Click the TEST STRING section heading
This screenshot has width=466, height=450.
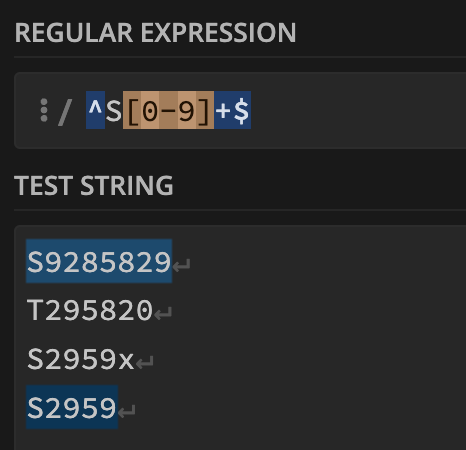(94, 185)
